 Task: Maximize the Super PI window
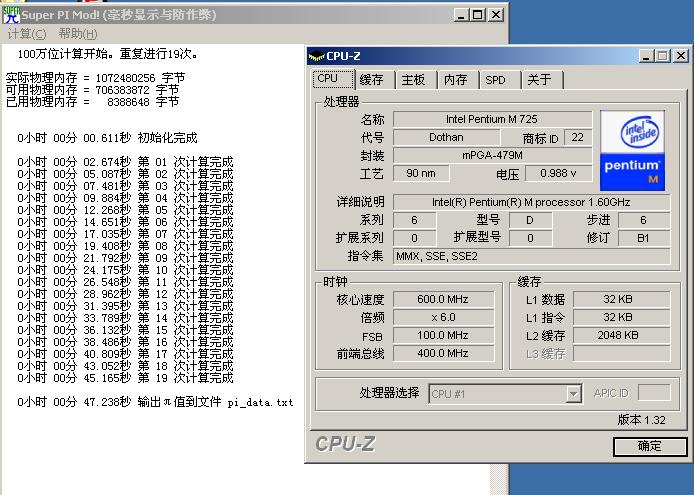(478, 15)
